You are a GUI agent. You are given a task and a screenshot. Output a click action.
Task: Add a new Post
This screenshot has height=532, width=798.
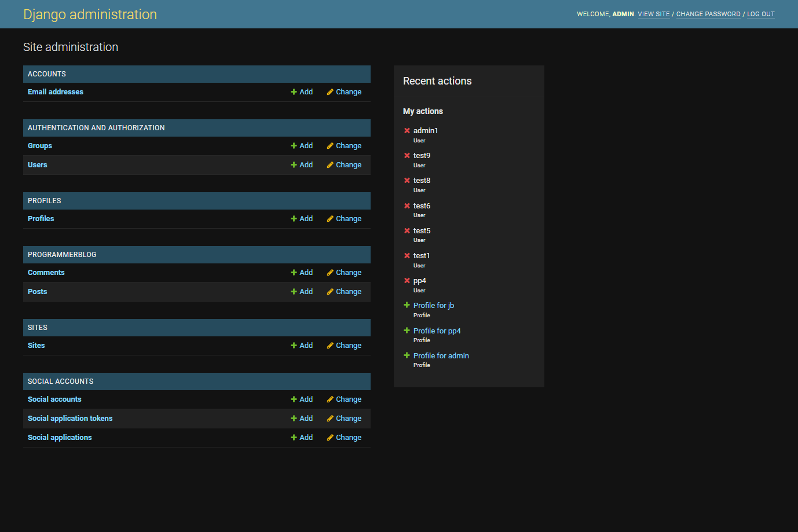[x=302, y=292]
